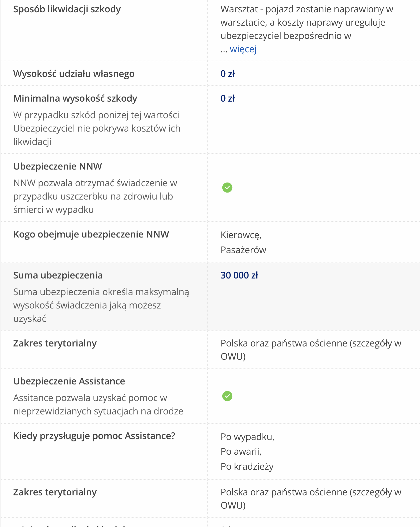Click the 30 000 zł insurance sum
This screenshot has height=527, width=420.
click(239, 275)
